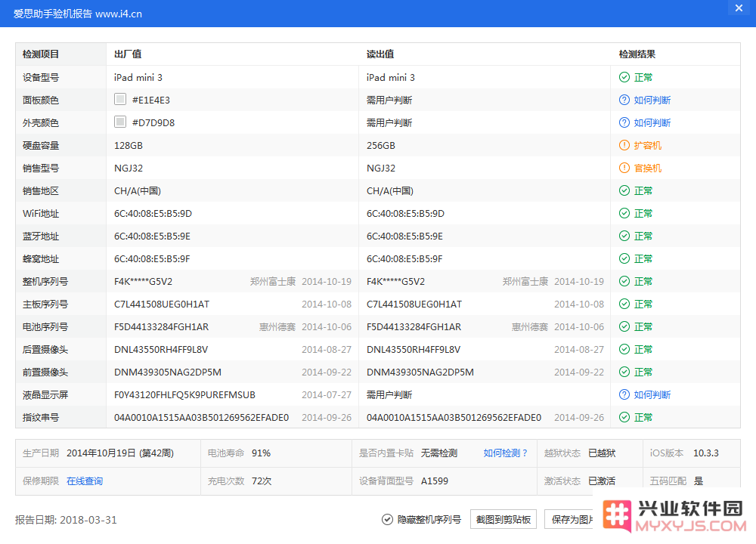Viewport: 756px width, 544px height.
Task: Open 如何判断 link for 外壳颜色
Action: click(x=652, y=122)
